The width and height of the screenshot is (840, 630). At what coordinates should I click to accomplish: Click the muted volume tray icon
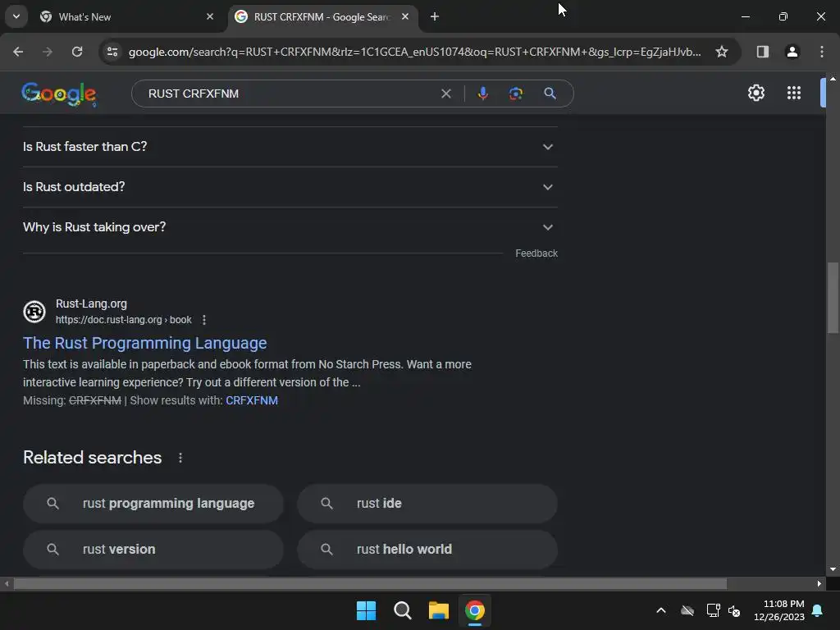pos(734,610)
